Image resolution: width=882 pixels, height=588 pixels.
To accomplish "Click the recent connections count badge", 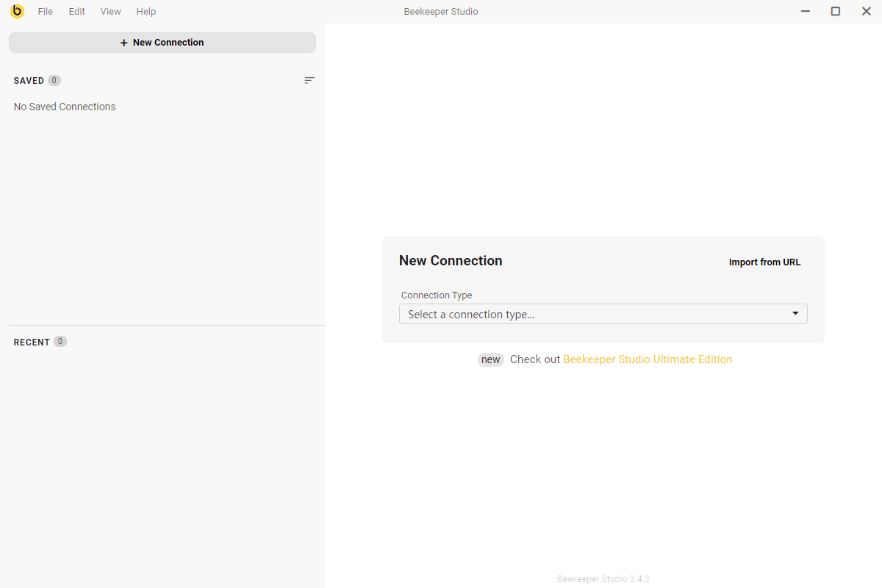I will click(x=60, y=342).
